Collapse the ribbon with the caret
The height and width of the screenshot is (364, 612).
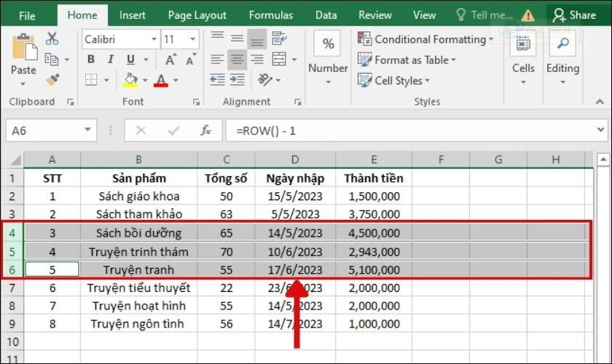[600, 102]
